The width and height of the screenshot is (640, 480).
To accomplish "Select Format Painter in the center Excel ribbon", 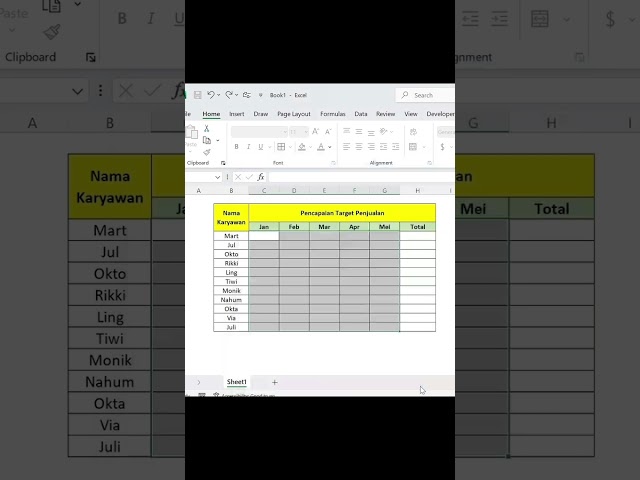I will 207,152.
